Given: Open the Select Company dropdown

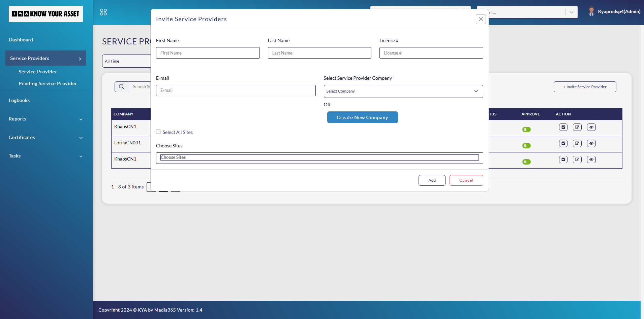Looking at the screenshot, I should click(403, 91).
